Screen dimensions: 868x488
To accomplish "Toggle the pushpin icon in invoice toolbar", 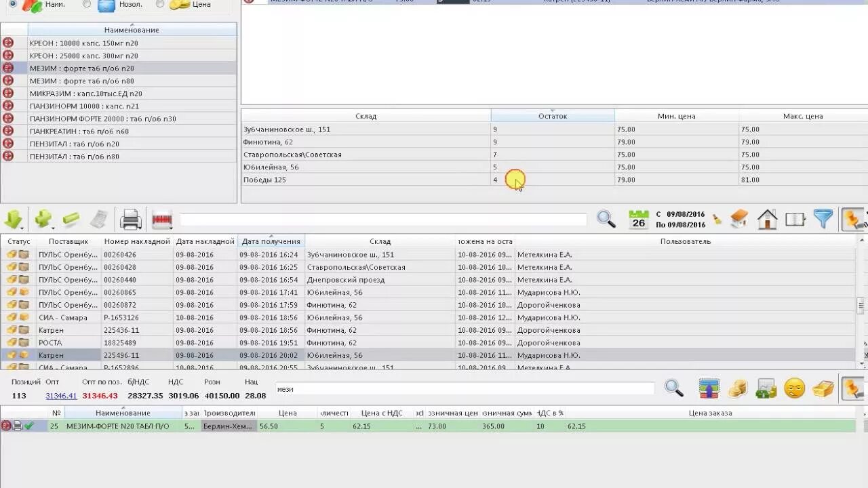I will click(x=853, y=219).
